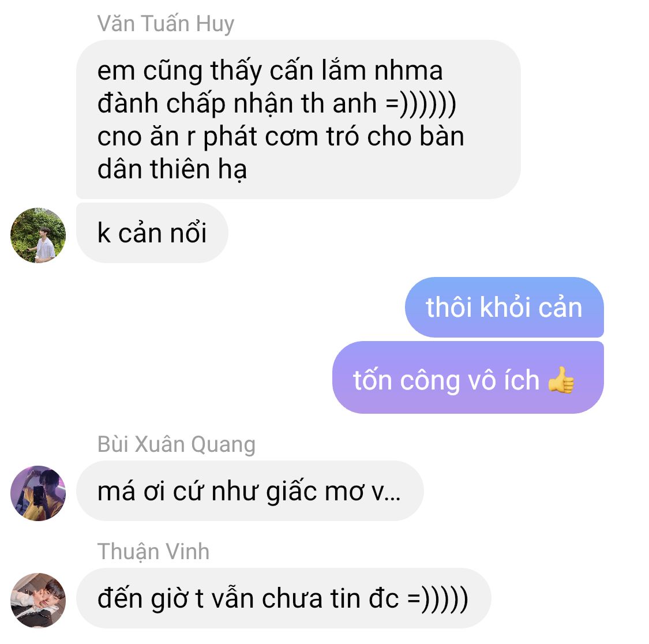Viewport: 649px width, 644px height.
Task: Open Thuận Vinh's profile avatar
Action: (x=38, y=600)
